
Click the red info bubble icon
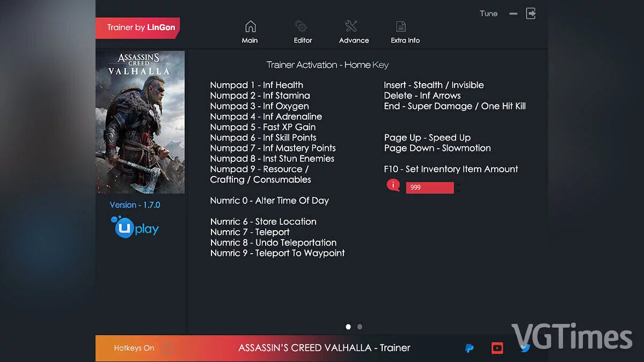393,186
